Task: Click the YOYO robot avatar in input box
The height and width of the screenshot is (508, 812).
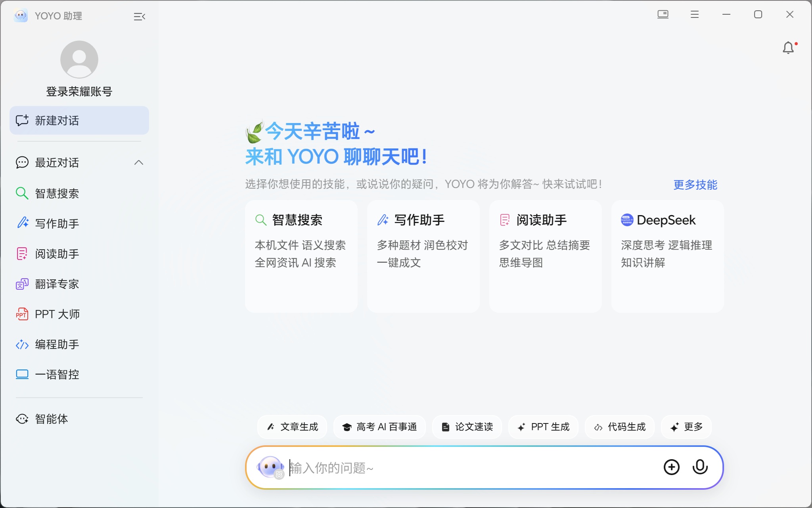Action: [271, 467]
